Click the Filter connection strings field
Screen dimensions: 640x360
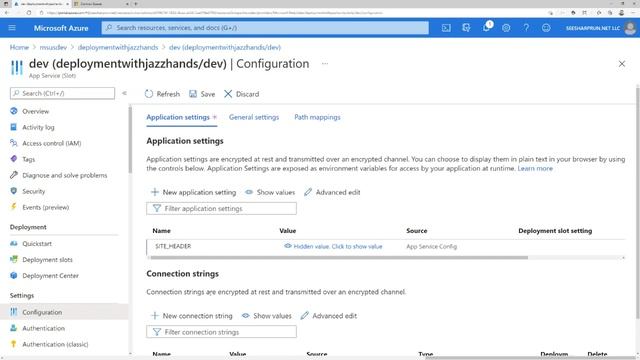tap(221, 332)
